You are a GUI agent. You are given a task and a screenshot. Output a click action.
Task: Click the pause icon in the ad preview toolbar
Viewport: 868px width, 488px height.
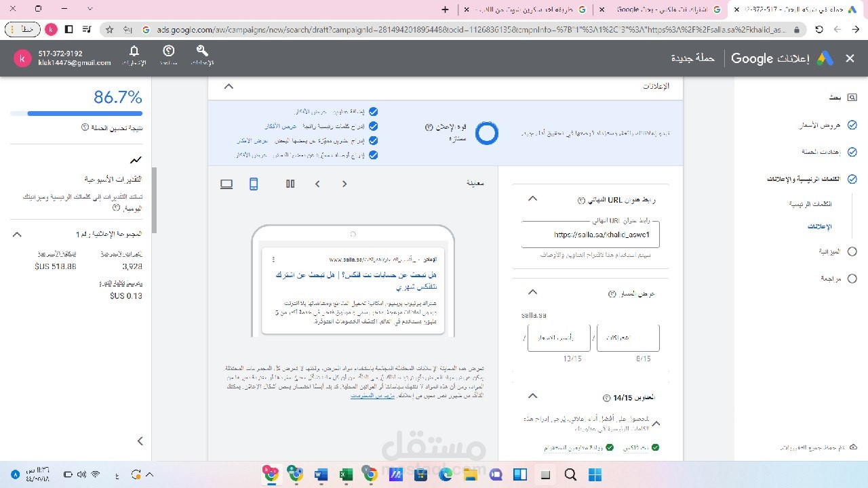[x=290, y=184]
